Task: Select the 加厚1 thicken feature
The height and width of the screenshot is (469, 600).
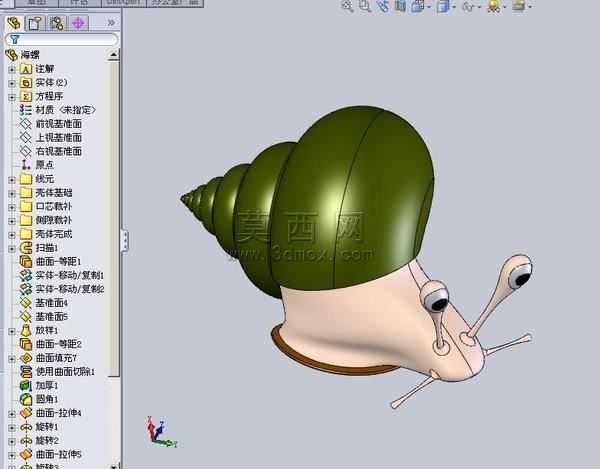Action: (39, 386)
